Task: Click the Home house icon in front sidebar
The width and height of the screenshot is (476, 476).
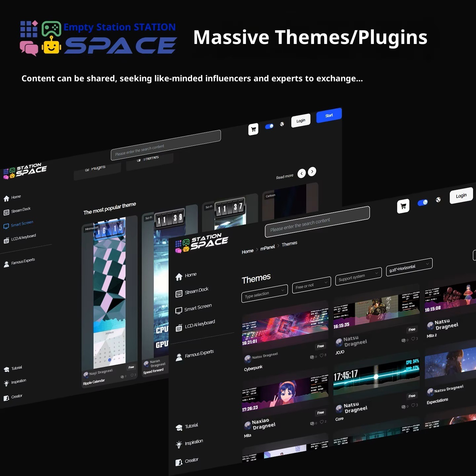Action: tap(179, 277)
